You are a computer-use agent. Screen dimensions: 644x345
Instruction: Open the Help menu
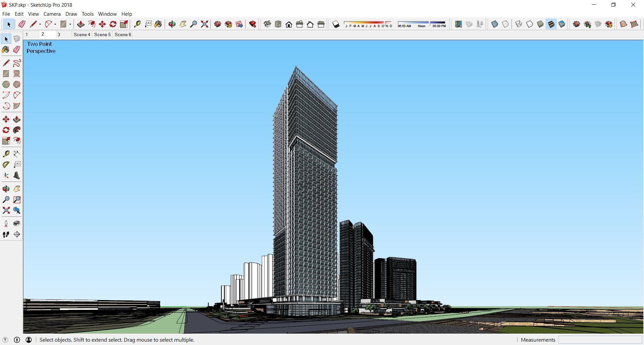[x=126, y=14]
